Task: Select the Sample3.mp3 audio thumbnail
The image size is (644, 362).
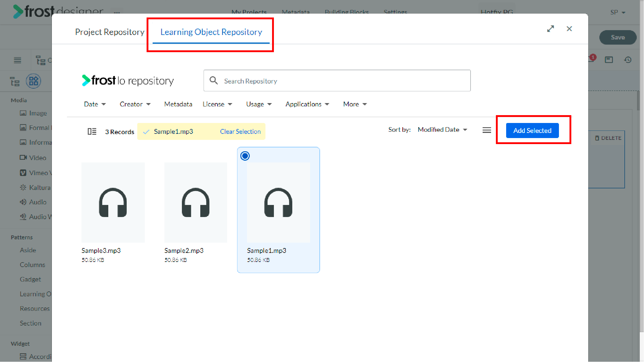Action: pos(113,203)
